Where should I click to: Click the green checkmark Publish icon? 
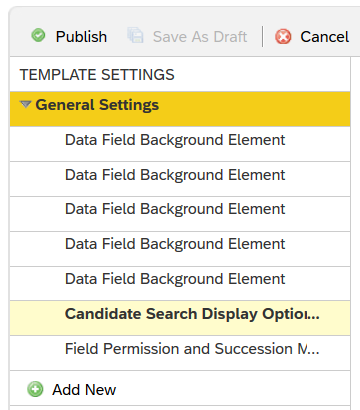[38, 35]
